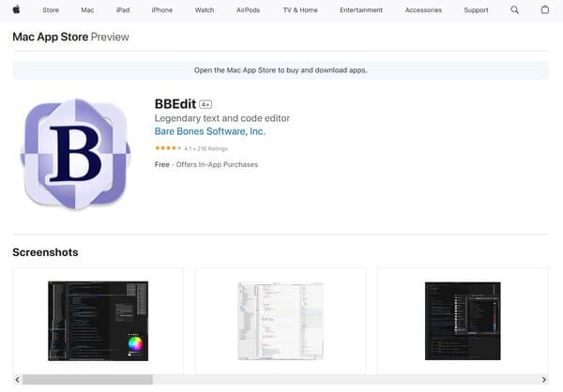Viewport: 563px width, 392px height.
Task: Click the Mac App Store Preview heading
Action: [x=70, y=37]
